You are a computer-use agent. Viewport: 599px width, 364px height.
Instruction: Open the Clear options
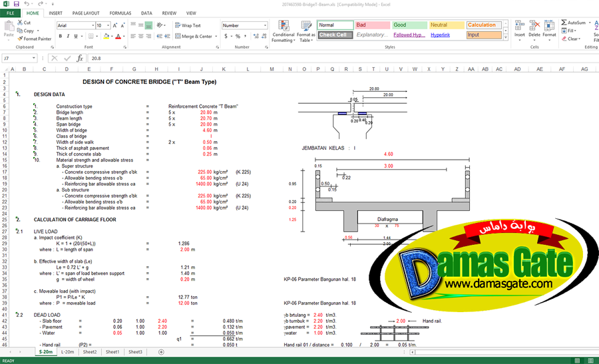point(571,39)
